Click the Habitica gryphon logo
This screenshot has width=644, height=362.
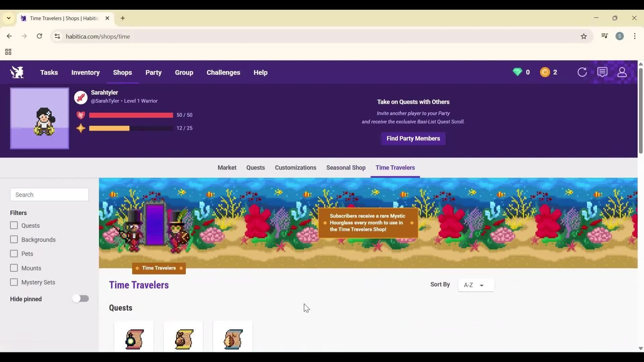coord(16,72)
